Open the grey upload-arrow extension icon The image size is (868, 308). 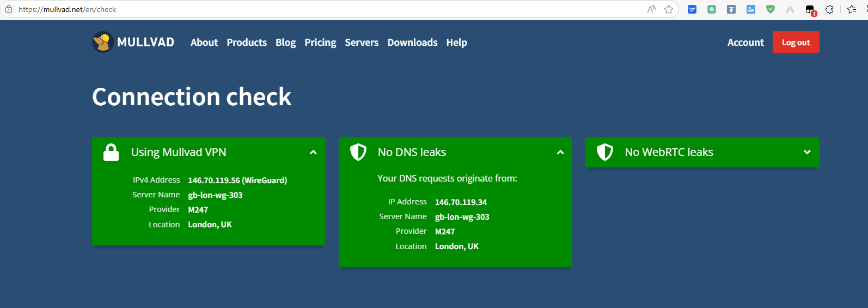(x=731, y=9)
